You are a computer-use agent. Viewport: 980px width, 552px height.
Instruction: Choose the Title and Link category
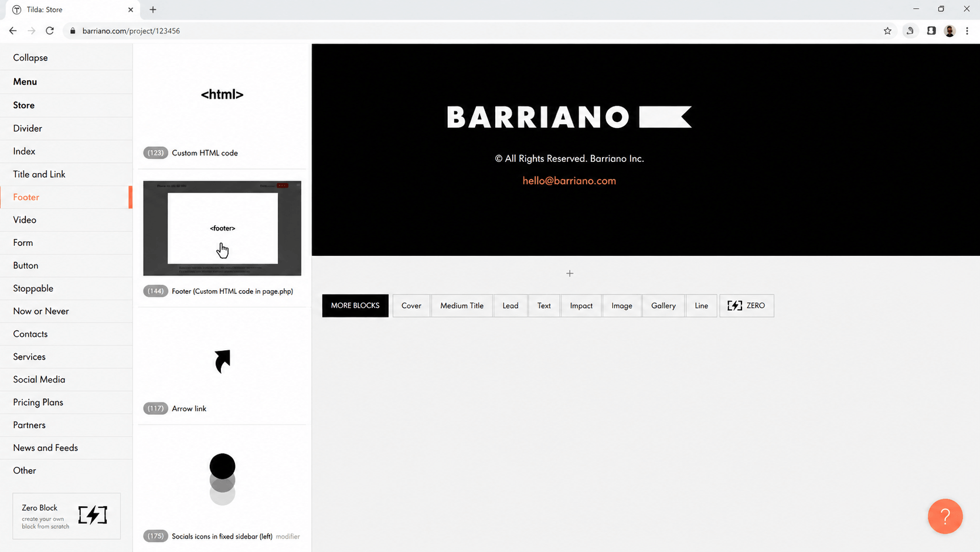pyautogui.click(x=66, y=174)
